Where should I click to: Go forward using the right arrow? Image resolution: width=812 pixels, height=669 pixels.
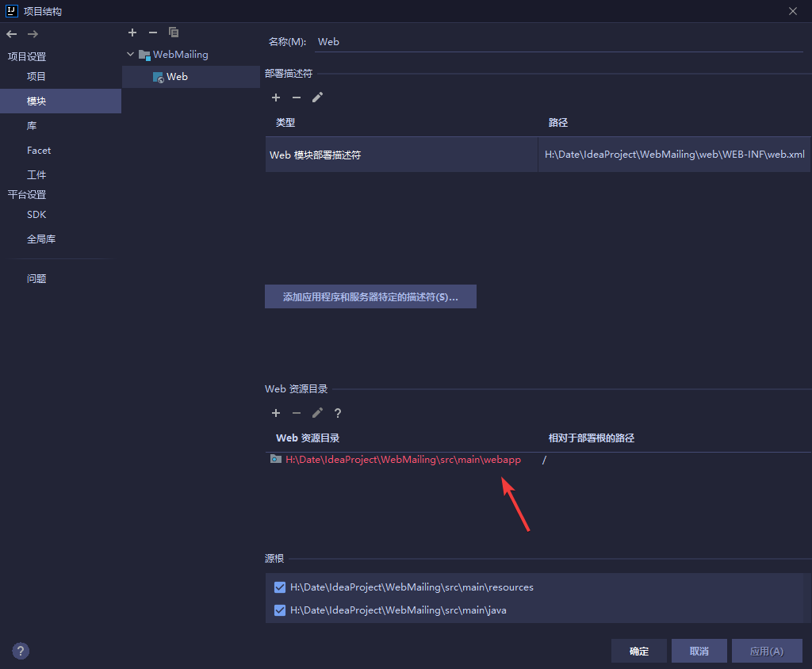[33, 34]
